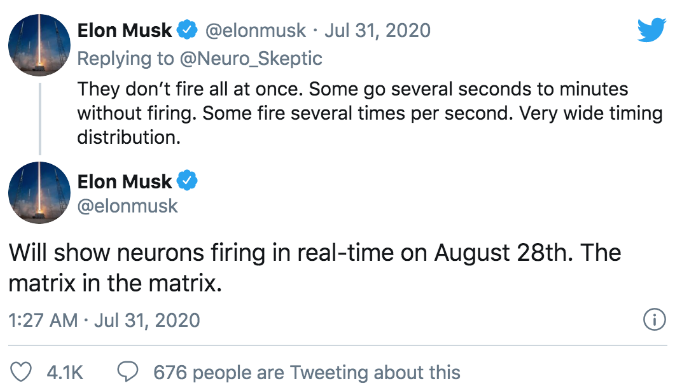Viewport: 680px width, 389px height.
Task: Like the tweet with the heart icon
Action: [x=21, y=372]
